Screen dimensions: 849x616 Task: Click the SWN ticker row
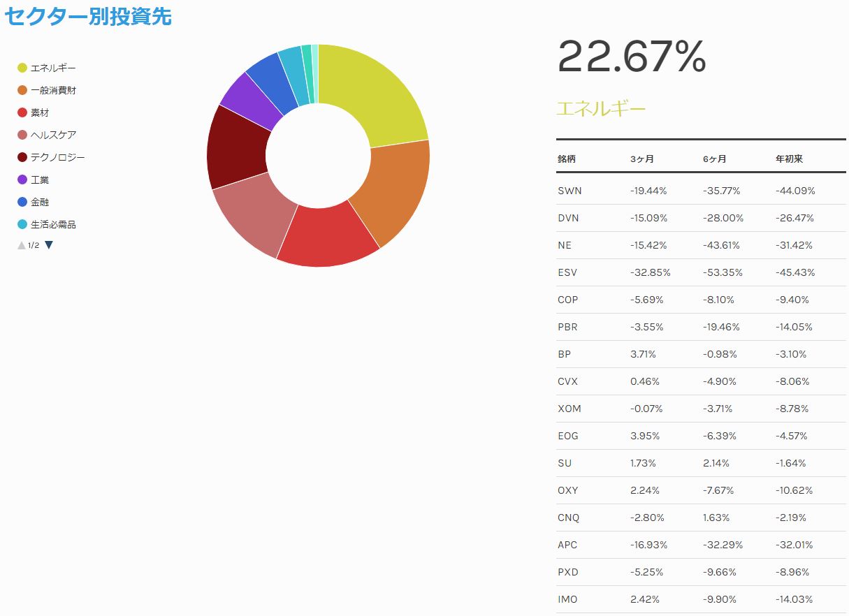click(701, 191)
